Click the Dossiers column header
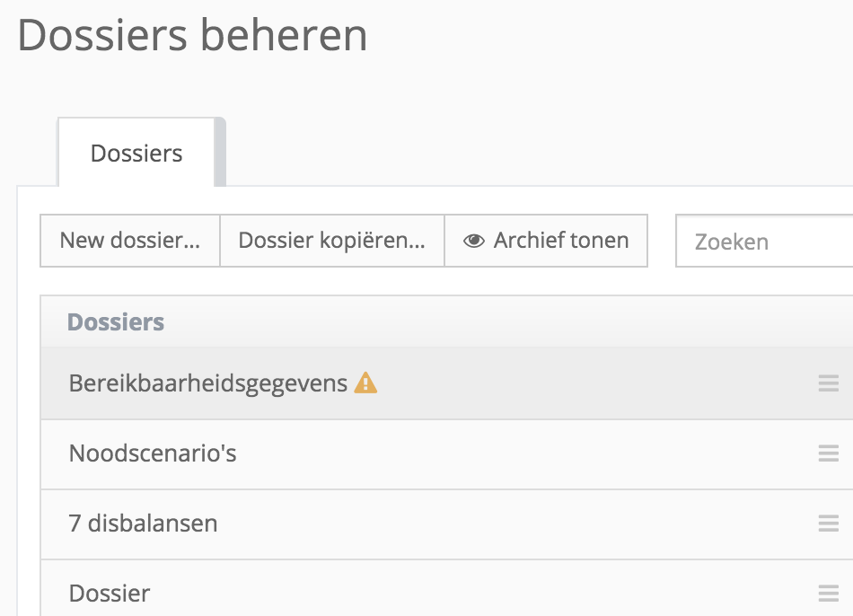Viewport: 853px width, 616px height. point(115,321)
